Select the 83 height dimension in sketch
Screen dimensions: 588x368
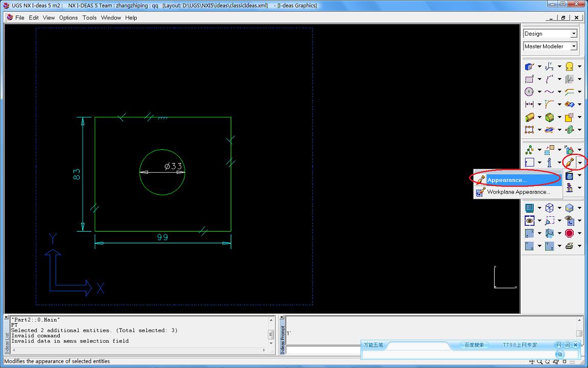tap(77, 174)
